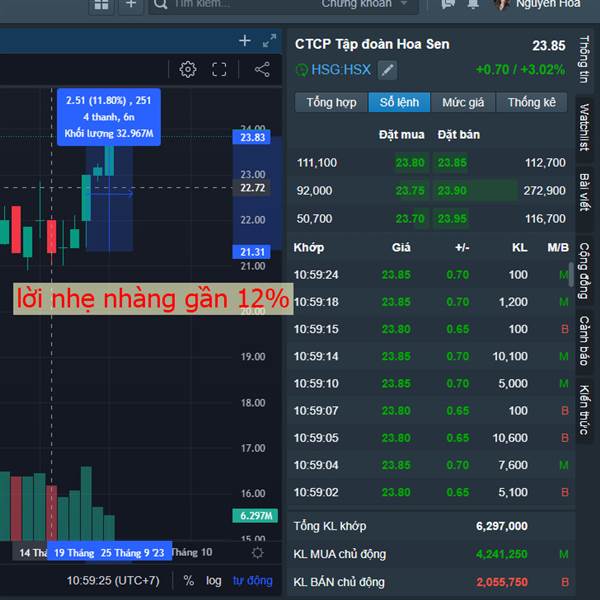Select bid price 23.70

410,219
